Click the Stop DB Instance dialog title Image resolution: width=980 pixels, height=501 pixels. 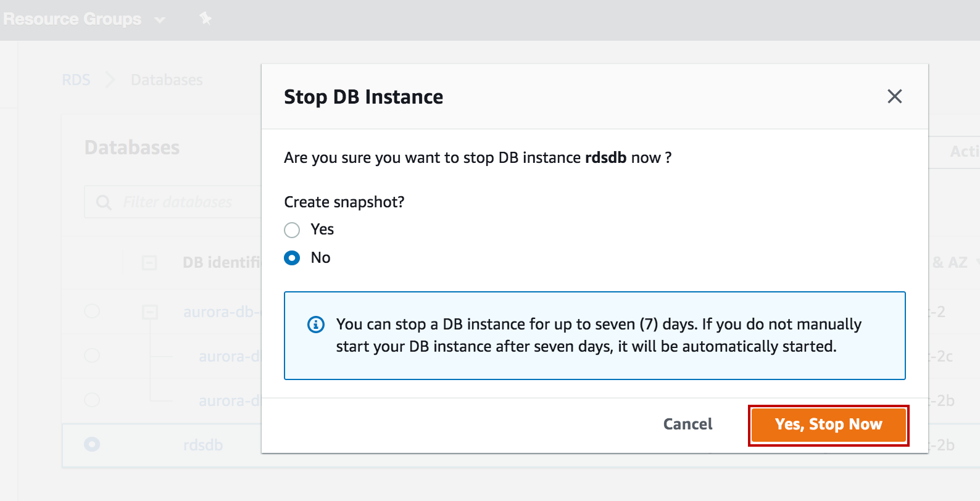click(x=363, y=97)
